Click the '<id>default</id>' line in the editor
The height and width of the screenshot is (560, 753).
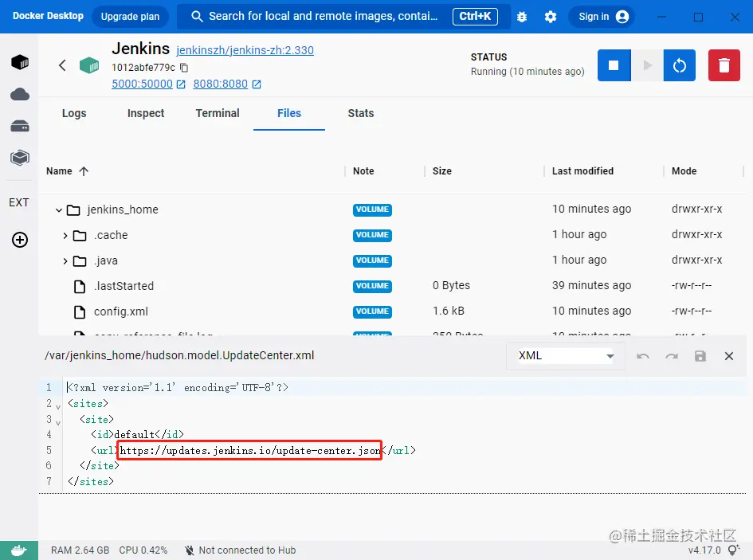click(137, 435)
